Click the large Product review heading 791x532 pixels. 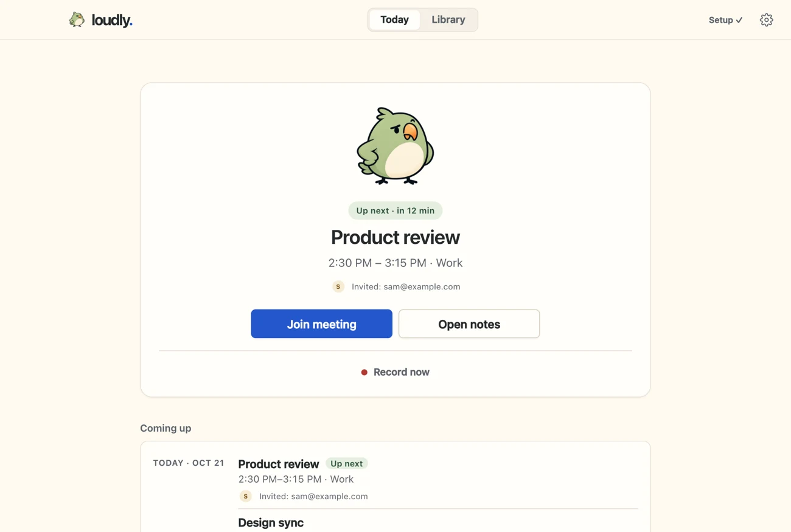(x=395, y=237)
